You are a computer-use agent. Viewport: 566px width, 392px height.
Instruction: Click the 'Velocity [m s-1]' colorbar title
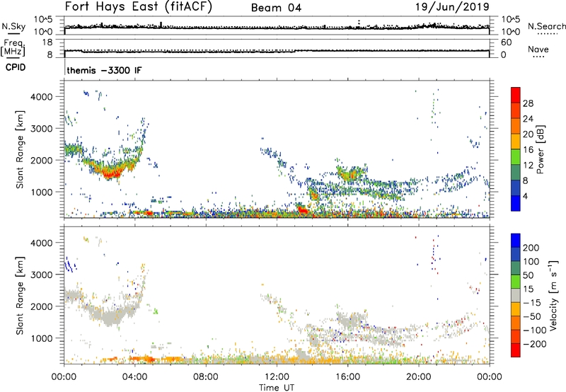(553, 295)
